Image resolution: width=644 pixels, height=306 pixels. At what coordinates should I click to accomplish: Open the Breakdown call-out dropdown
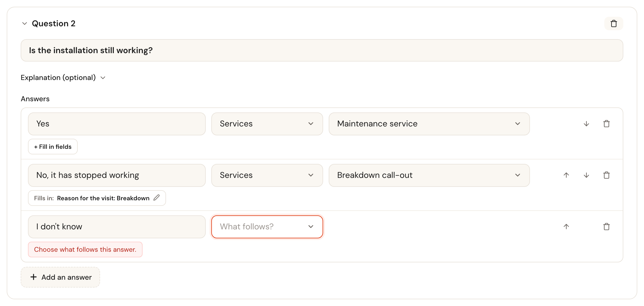tap(429, 175)
